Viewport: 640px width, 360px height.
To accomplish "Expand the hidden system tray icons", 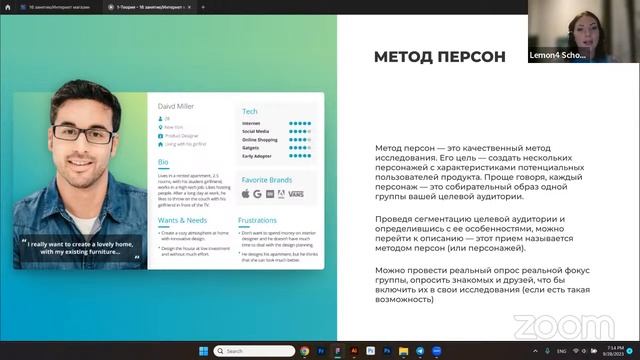I will tap(535, 351).
